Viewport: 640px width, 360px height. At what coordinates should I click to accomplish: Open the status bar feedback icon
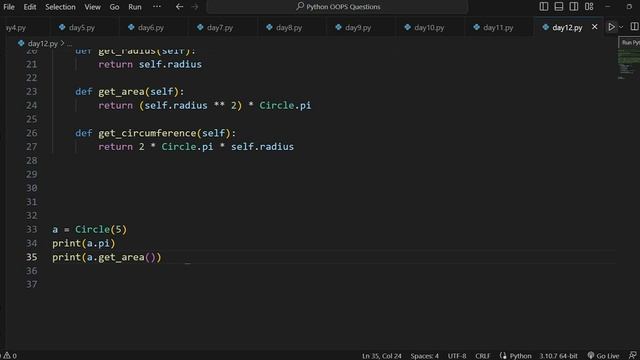(x=633, y=356)
